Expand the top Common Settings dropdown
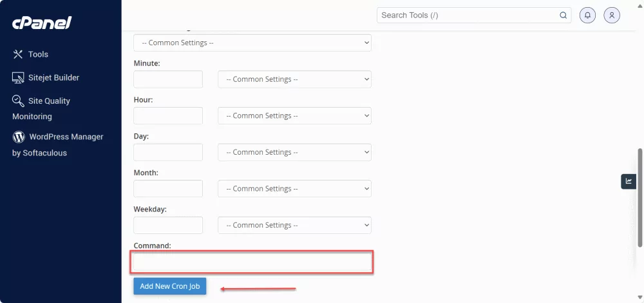 (252, 43)
